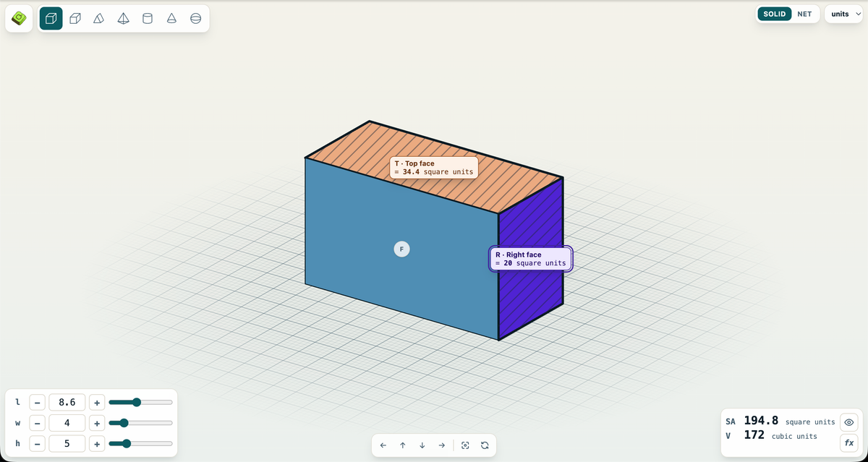Click the Top face area label
Viewport: 868px width, 462px height.
pyautogui.click(x=434, y=168)
